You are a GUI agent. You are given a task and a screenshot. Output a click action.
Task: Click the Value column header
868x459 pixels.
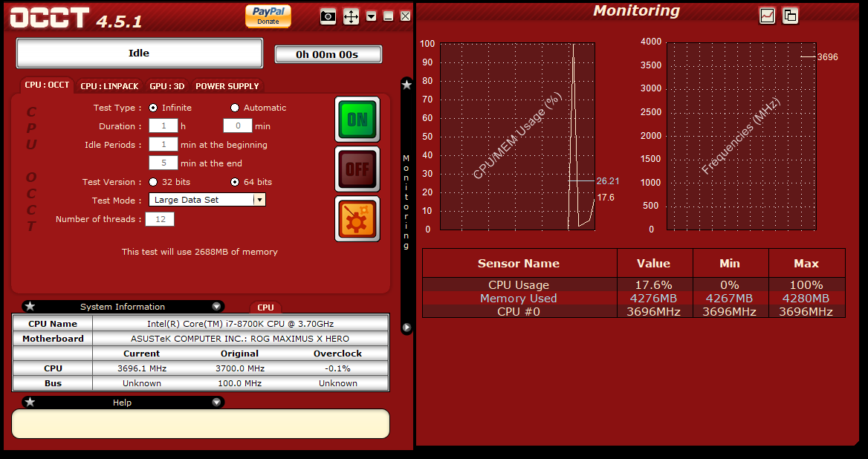click(x=654, y=263)
